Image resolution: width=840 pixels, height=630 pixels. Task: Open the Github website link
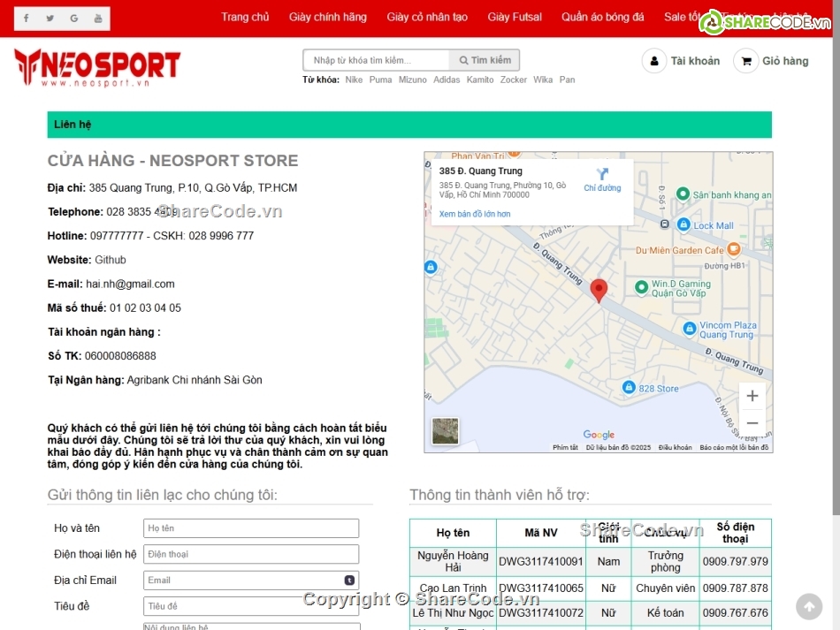point(111,260)
